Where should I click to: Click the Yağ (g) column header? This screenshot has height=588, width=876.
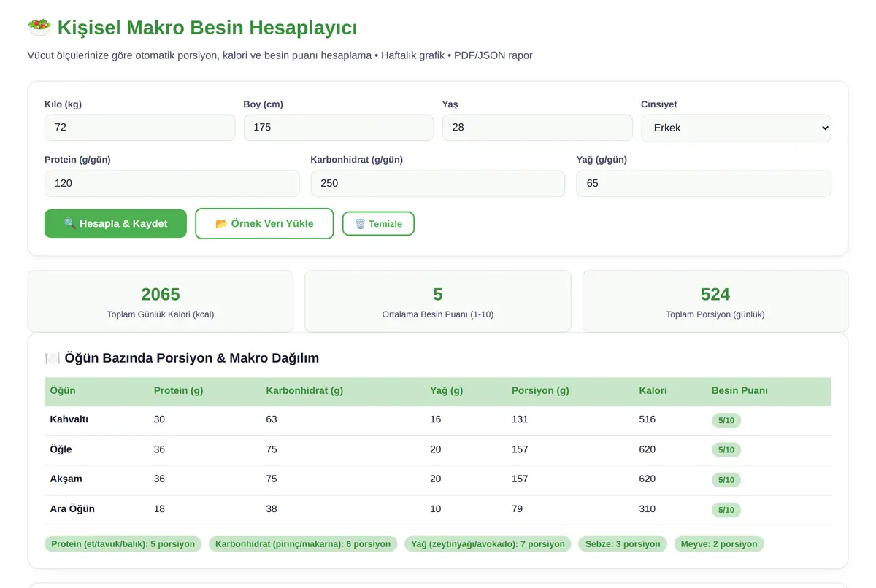tap(447, 390)
